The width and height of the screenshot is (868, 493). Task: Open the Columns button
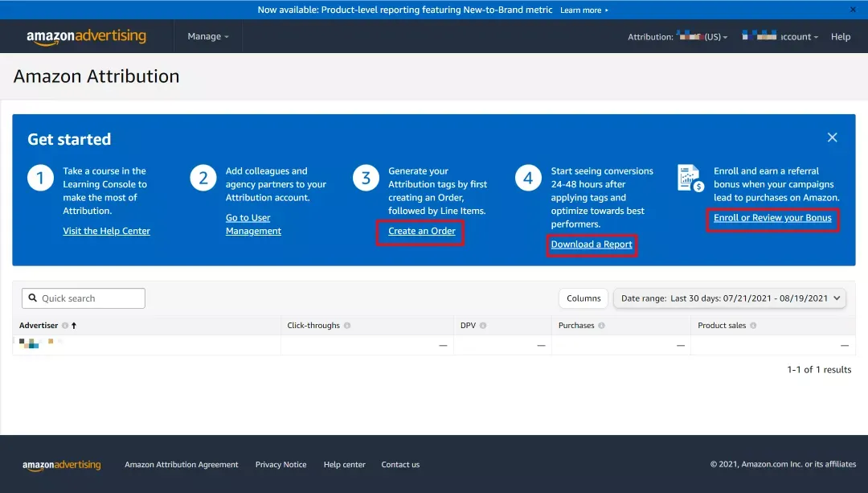click(583, 298)
